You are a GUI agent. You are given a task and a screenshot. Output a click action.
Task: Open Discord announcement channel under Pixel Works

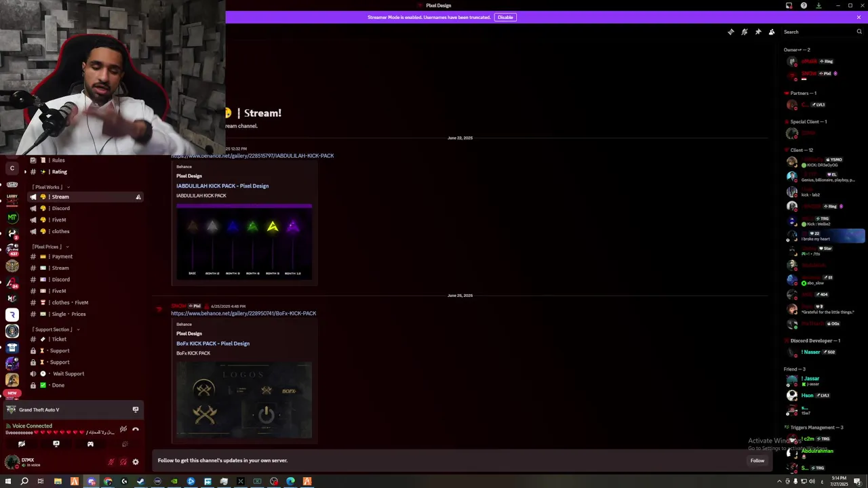coord(85,208)
